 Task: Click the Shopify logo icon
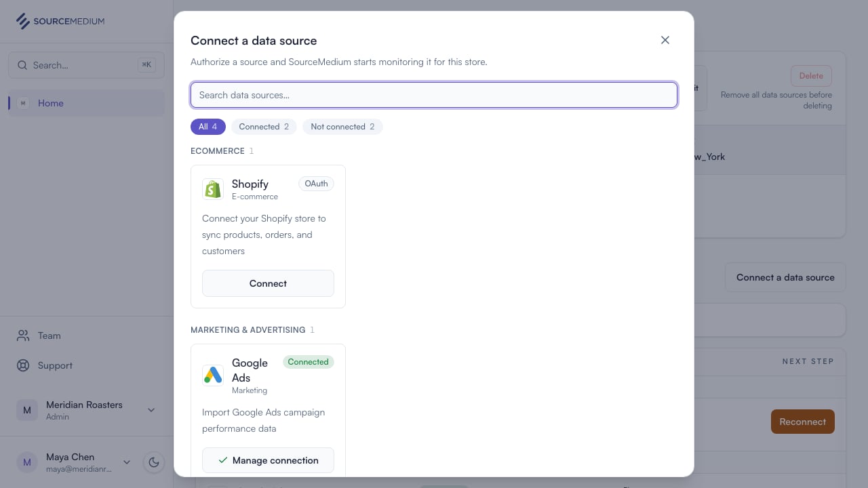tap(213, 189)
